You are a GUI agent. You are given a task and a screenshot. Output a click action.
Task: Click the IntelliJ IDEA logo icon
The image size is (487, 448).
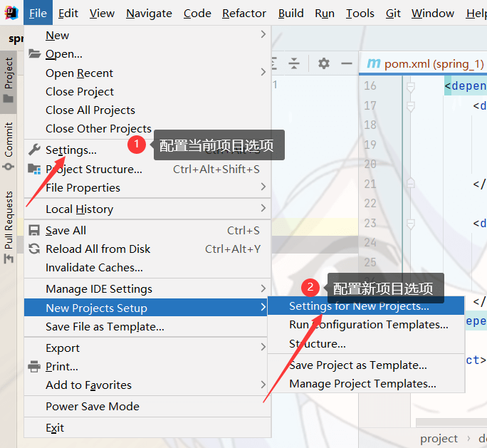click(x=11, y=13)
